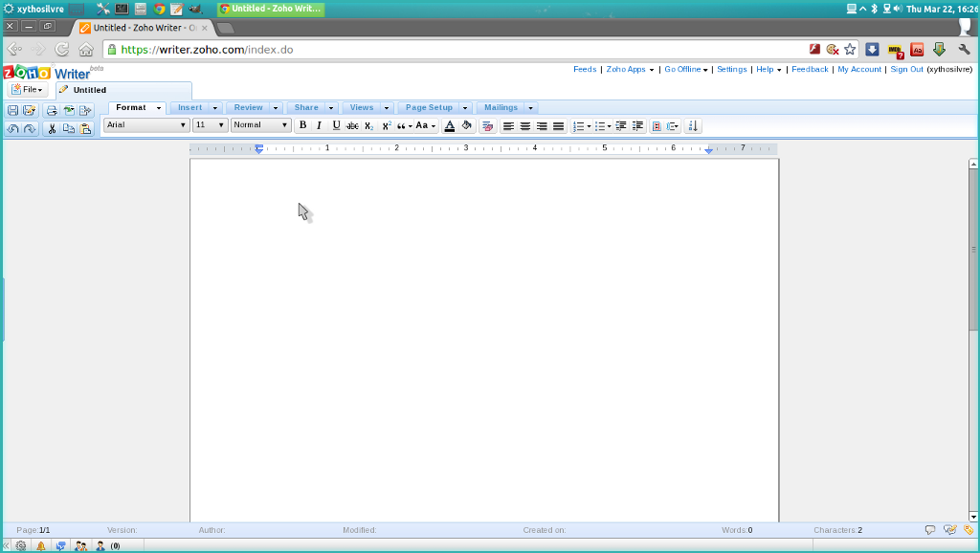This screenshot has width=980, height=553.
Task: Switch to the Review tab
Action: (248, 107)
